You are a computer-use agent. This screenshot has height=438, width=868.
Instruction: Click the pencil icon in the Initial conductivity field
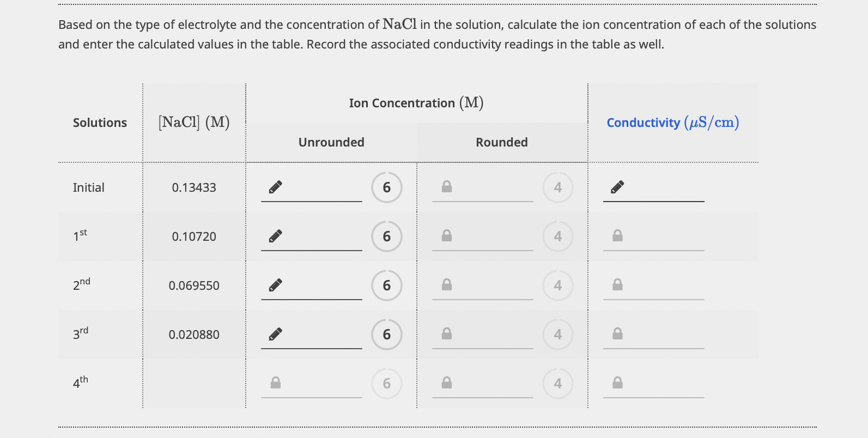(x=617, y=187)
